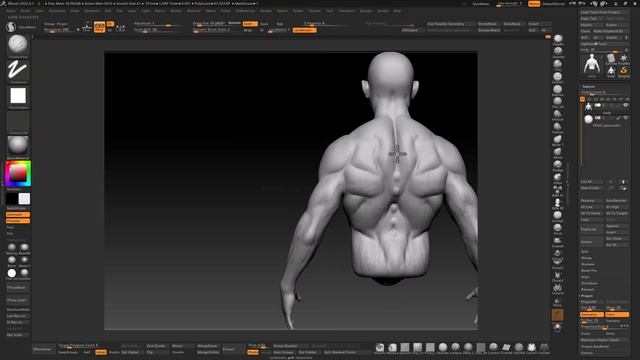Toggle visibility eye of PM3D_Sphere subtool
640x360 pixels.
(626, 118)
